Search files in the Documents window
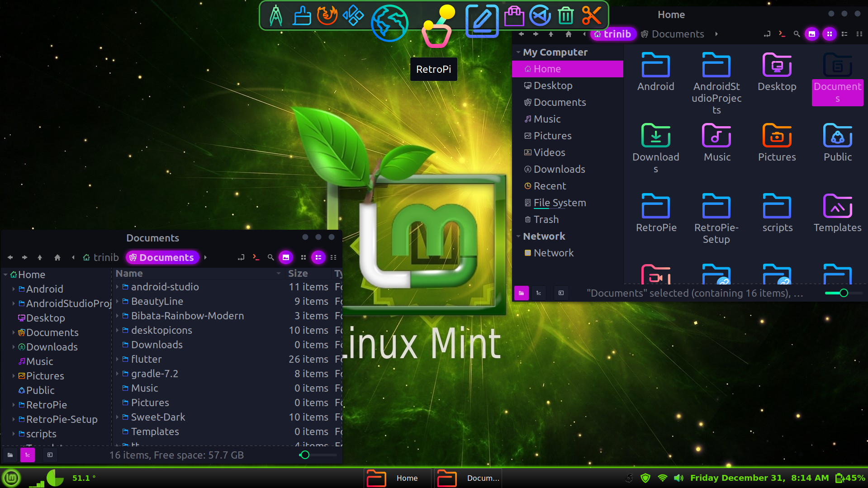This screenshot has height=488, width=868. pos(270,257)
